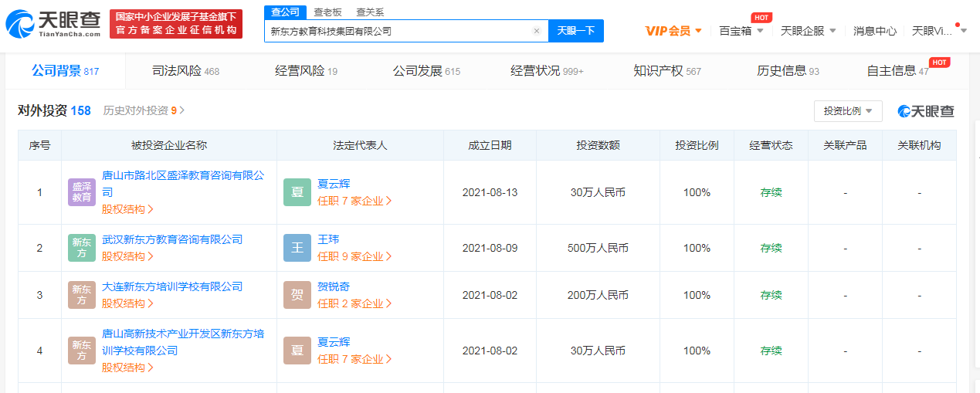The image size is (980, 393).
Task: Open 武汉新东方教育咨询有限公司 company link
Action: [172, 240]
